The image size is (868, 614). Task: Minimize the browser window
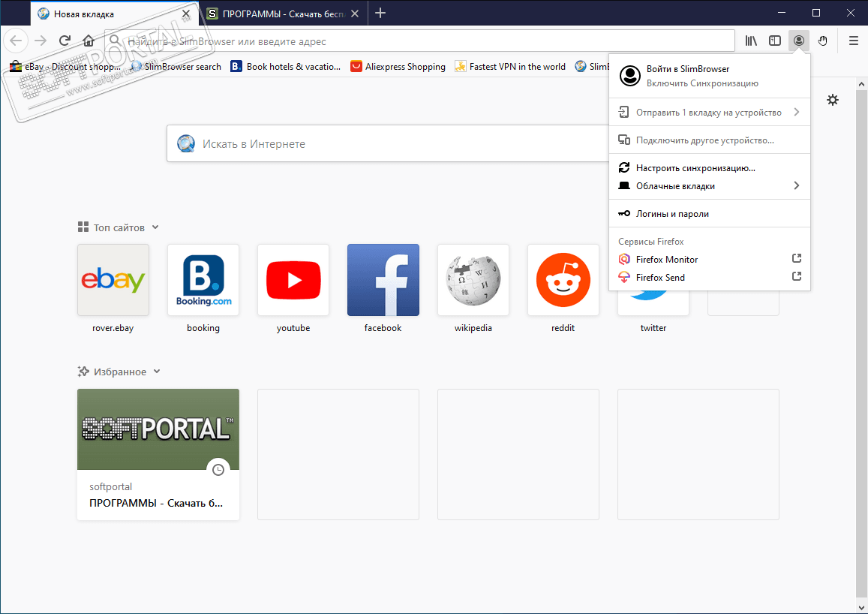[x=782, y=13]
